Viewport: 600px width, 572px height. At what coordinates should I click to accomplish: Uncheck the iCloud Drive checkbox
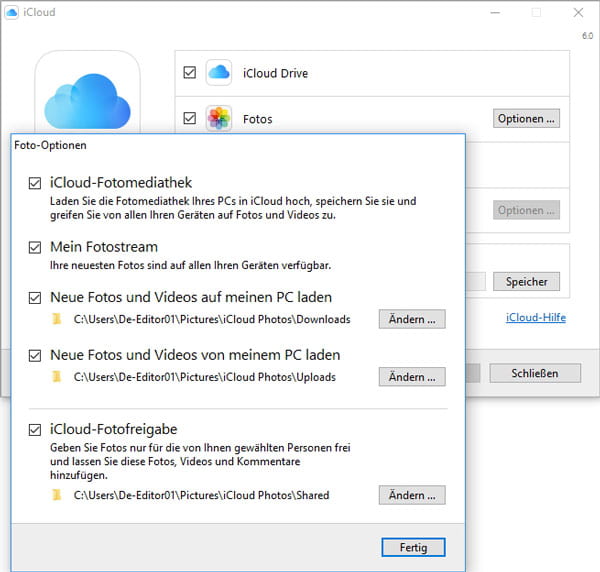(190, 72)
